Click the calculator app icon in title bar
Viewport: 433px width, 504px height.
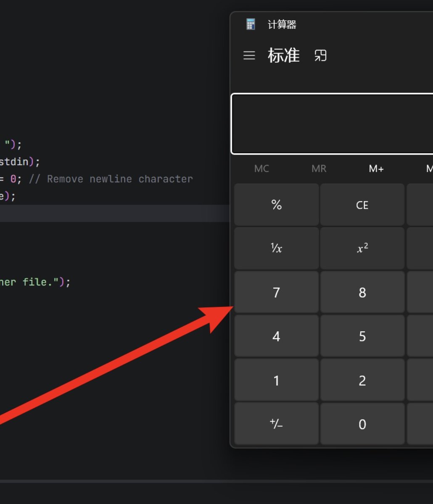(x=251, y=24)
